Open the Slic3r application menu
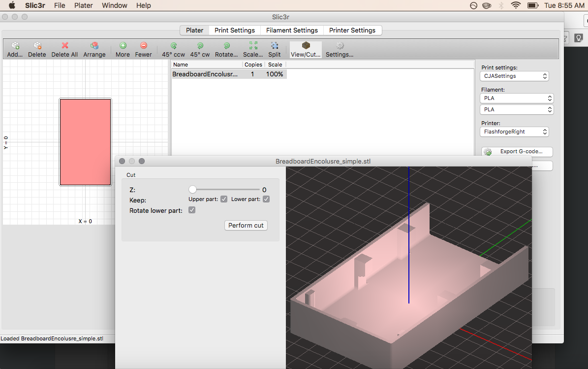Viewport: 588px width, 369px height. [35, 5]
